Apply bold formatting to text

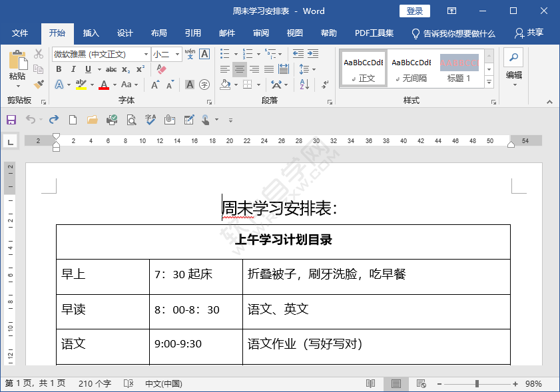click(x=59, y=69)
